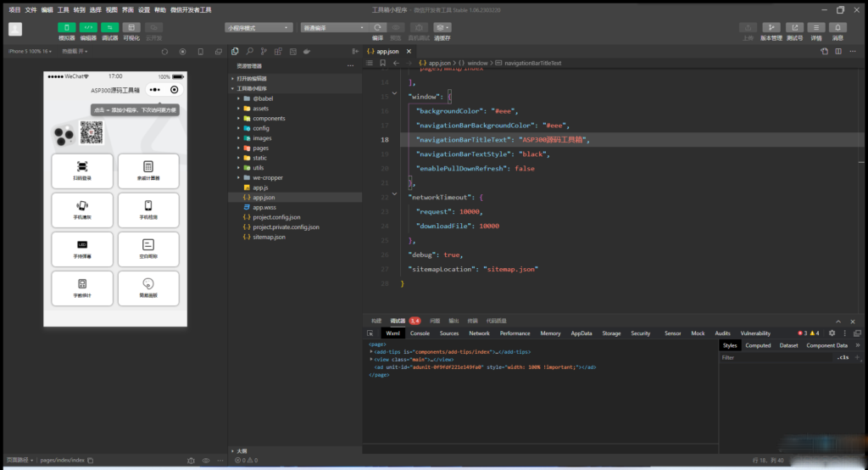This screenshot has height=470, width=868.
Task: Tap the 扫码登录 button in the simulator
Action: (81, 171)
